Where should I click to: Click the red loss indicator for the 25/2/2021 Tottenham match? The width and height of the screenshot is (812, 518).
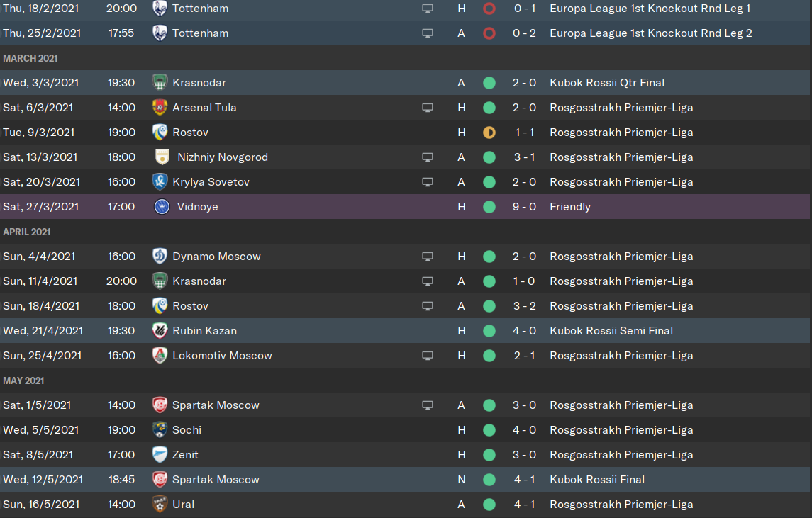click(x=489, y=33)
